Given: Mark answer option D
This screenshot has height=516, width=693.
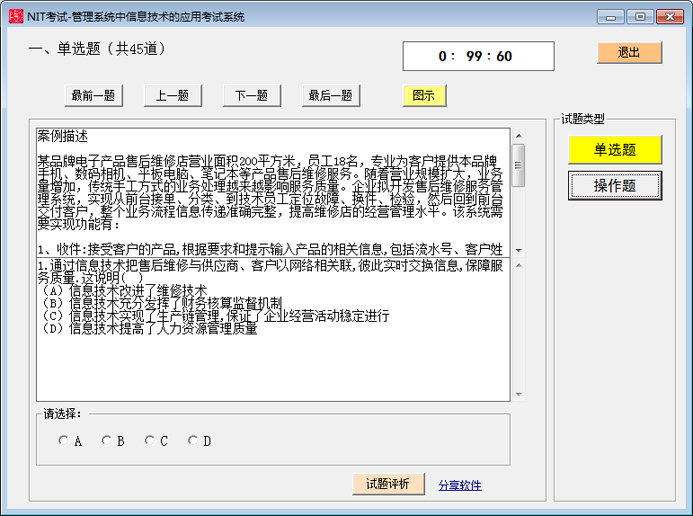Looking at the screenshot, I should [x=193, y=440].
